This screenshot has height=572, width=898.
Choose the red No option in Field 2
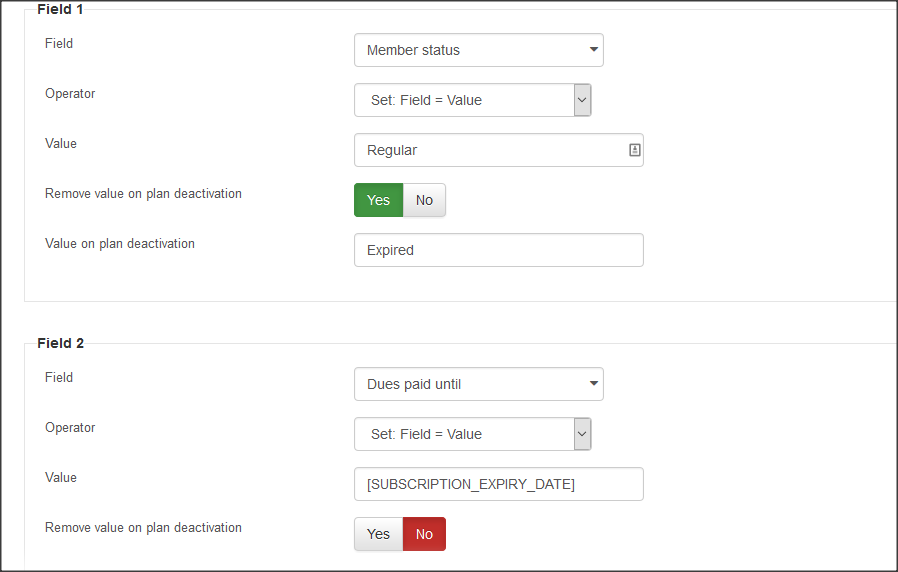[424, 534]
